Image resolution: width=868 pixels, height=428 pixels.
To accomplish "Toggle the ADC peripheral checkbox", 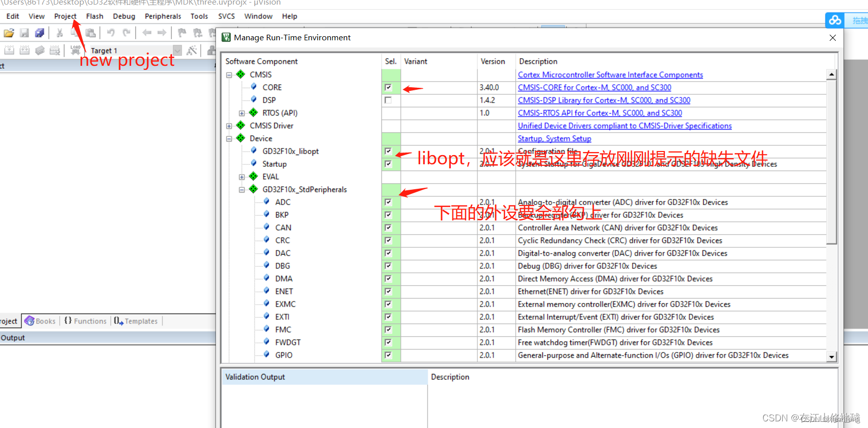I will click(388, 202).
